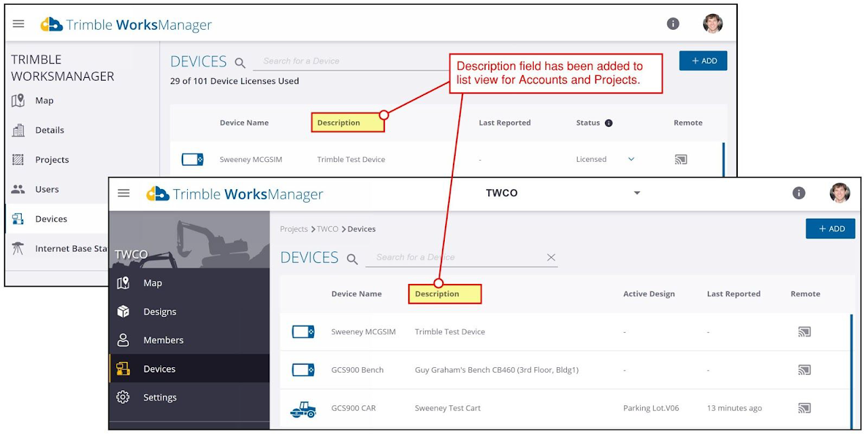Select Devices in TWCO project sidebar
Viewport: 868px width, 435px height.
pyautogui.click(x=189, y=369)
